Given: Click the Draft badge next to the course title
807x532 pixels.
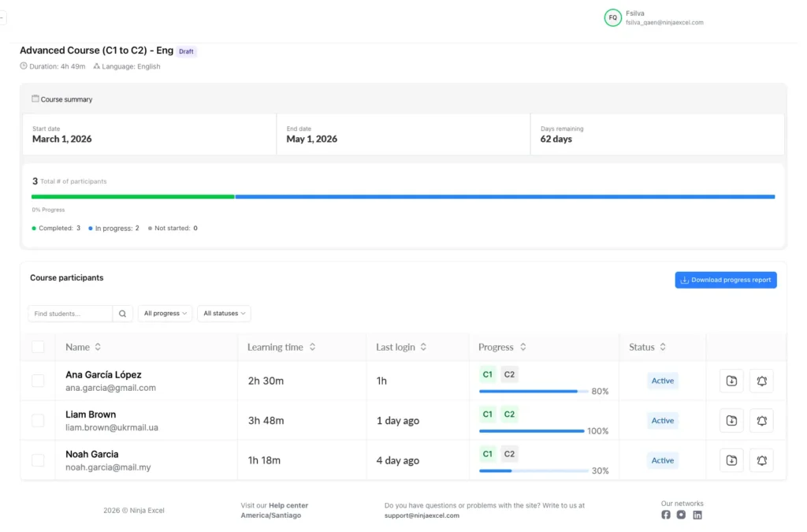Looking at the screenshot, I should pyautogui.click(x=186, y=50).
